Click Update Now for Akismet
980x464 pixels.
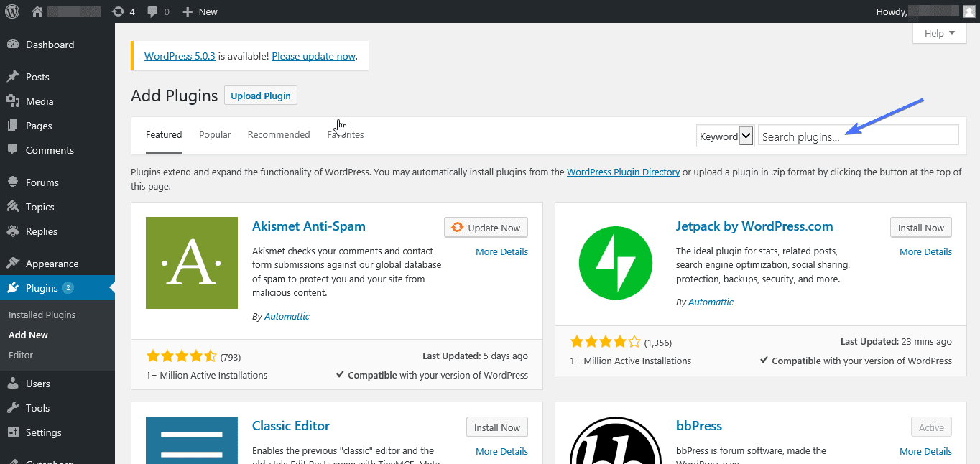coord(486,228)
